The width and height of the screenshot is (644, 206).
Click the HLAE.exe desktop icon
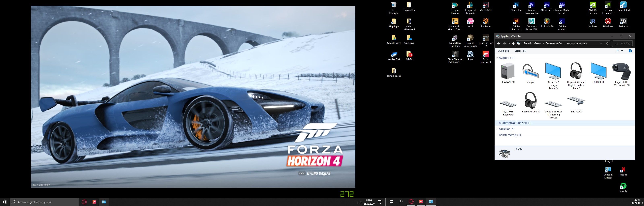click(x=608, y=23)
